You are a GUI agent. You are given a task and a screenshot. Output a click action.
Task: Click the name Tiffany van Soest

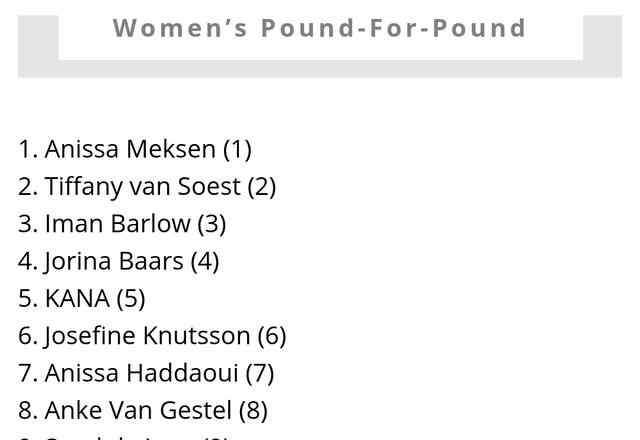click(x=142, y=186)
